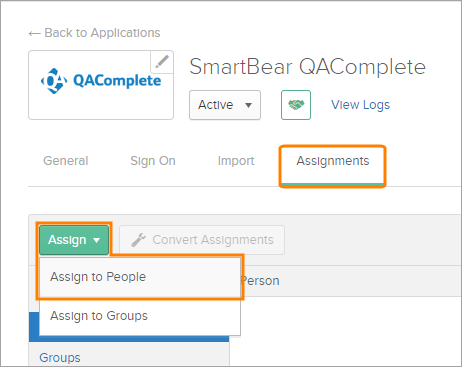Click the green Assign dropdown caret
Screen dimensions: 462x367
tap(97, 240)
